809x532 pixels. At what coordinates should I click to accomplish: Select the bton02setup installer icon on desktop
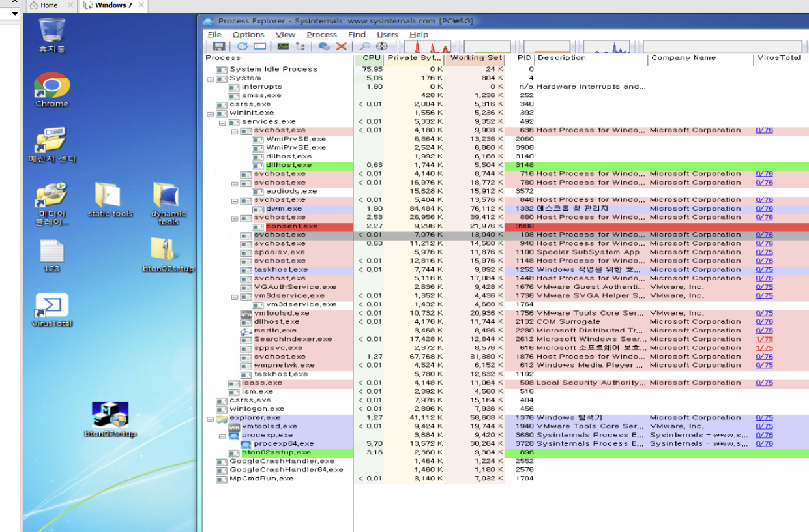110,419
